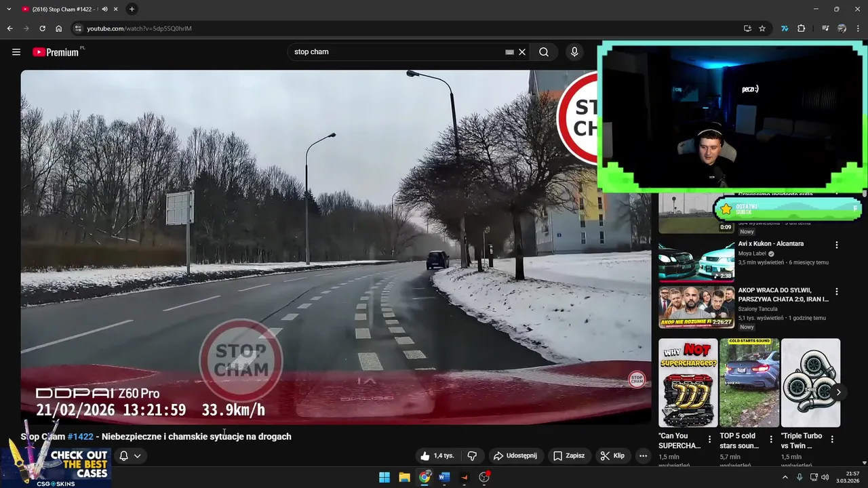
Task: Open AKOP WRACA DO SYLWII video title
Action: click(783, 295)
